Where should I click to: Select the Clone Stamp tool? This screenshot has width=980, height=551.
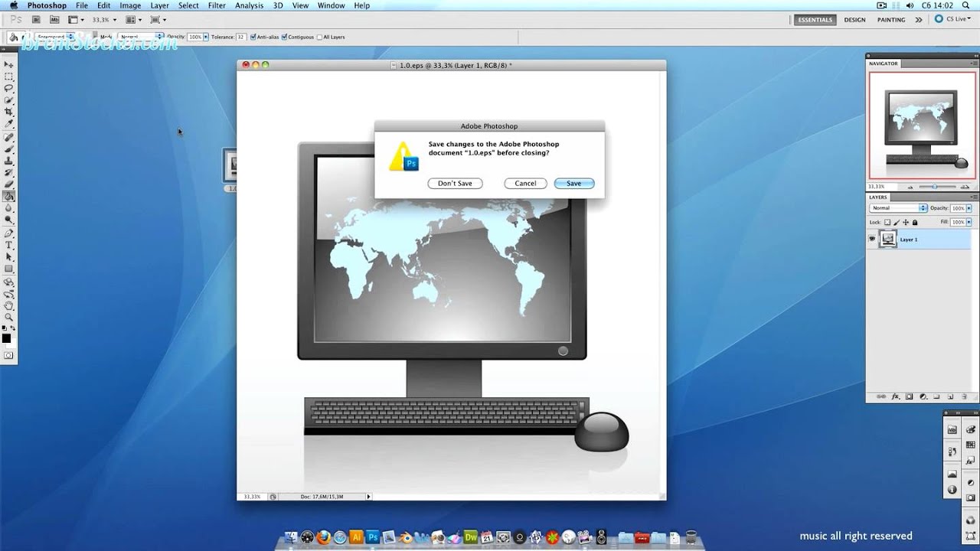pos(9,161)
